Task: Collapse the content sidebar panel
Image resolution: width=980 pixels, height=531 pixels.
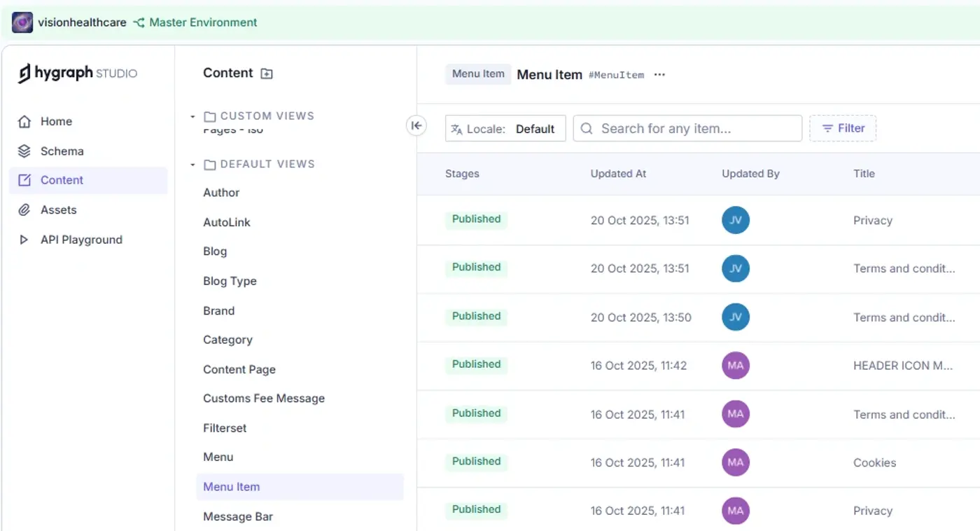Action: pyautogui.click(x=416, y=125)
